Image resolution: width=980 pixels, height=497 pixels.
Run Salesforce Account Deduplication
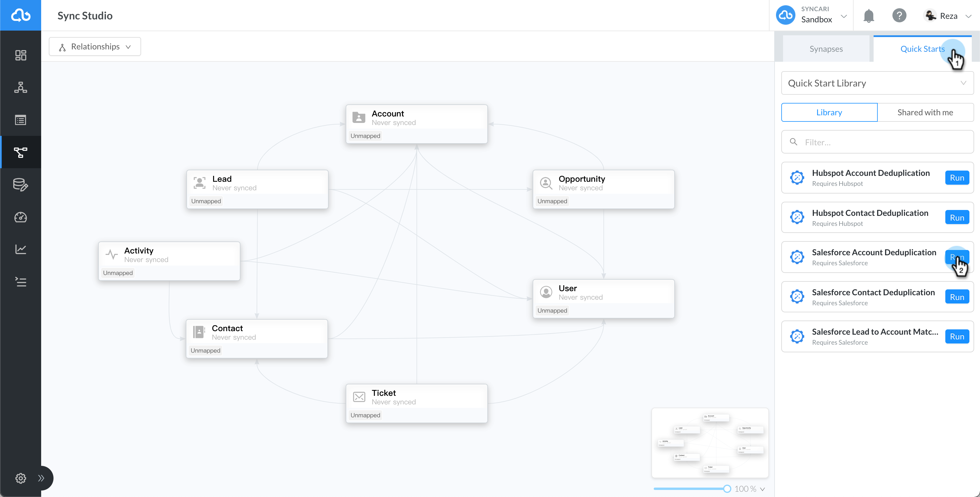957,257
